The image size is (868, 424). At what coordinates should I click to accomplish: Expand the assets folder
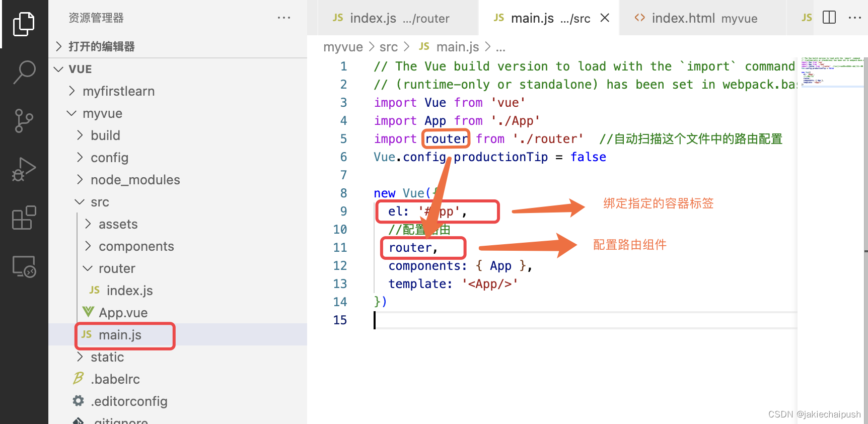pyautogui.click(x=178, y=224)
